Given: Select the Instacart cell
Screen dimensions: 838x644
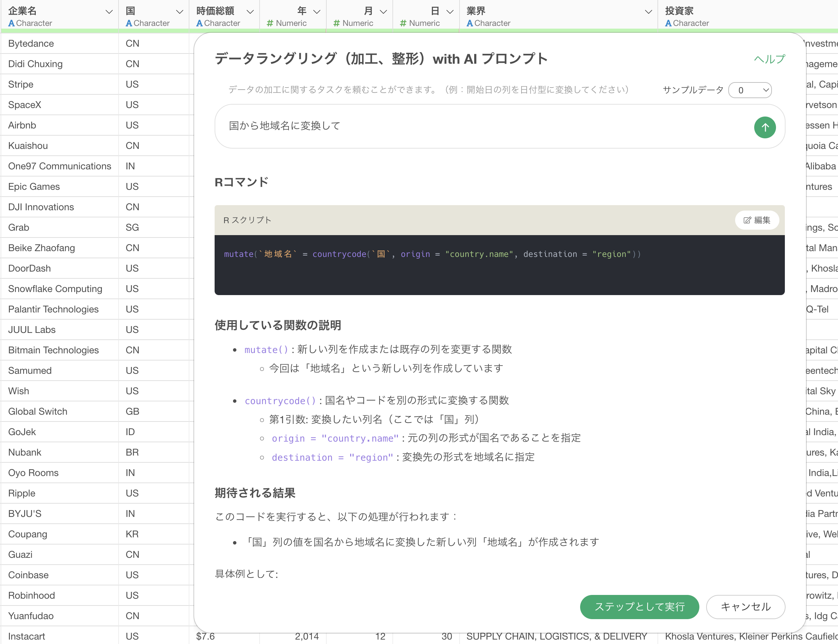Looking at the screenshot, I should tap(59, 635).
